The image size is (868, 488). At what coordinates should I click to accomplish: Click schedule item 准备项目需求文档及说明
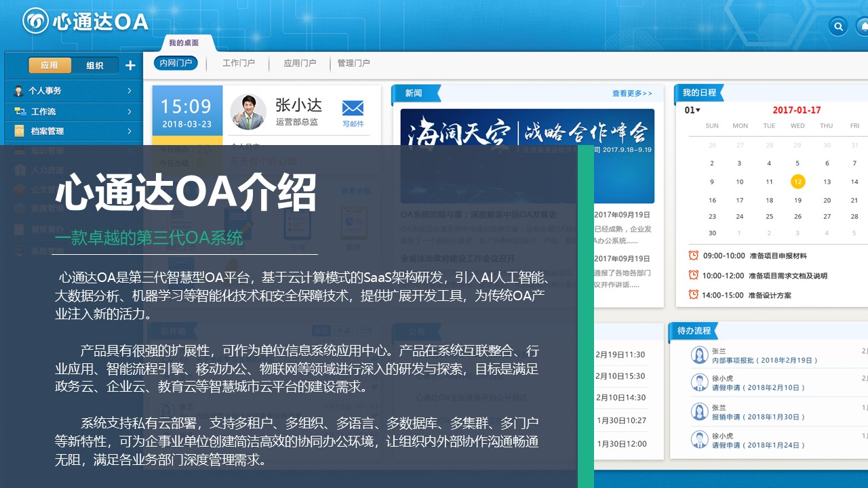click(788, 275)
